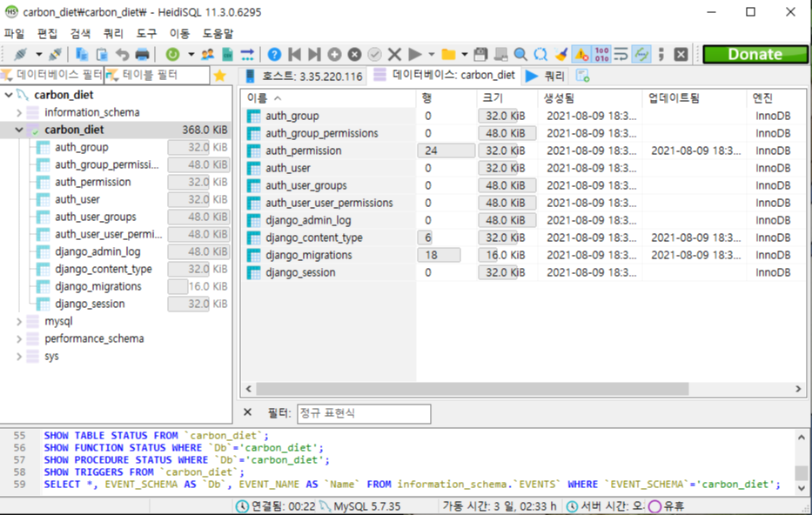Open the 검색 menu
Viewport: 812px width, 515px height.
80,34
